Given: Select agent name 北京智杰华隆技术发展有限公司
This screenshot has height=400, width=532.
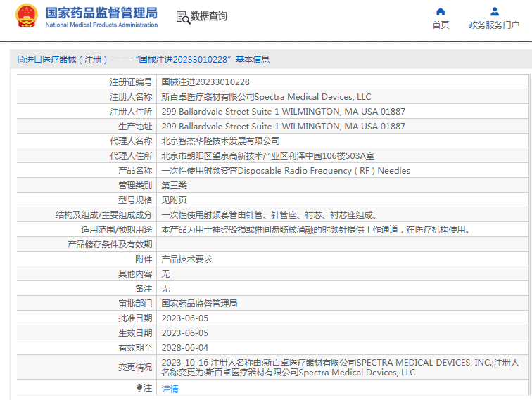Looking at the screenshot, I should click(220, 141).
